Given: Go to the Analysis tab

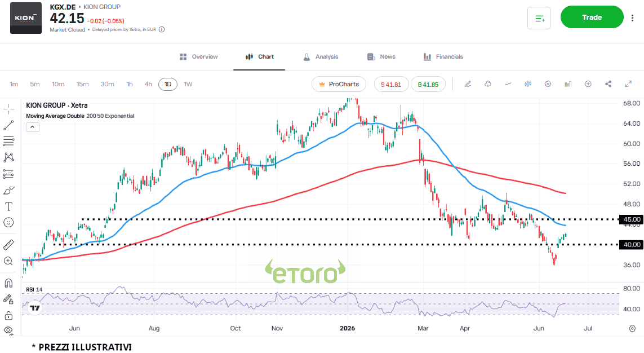Looking at the screenshot, I should (321, 57).
